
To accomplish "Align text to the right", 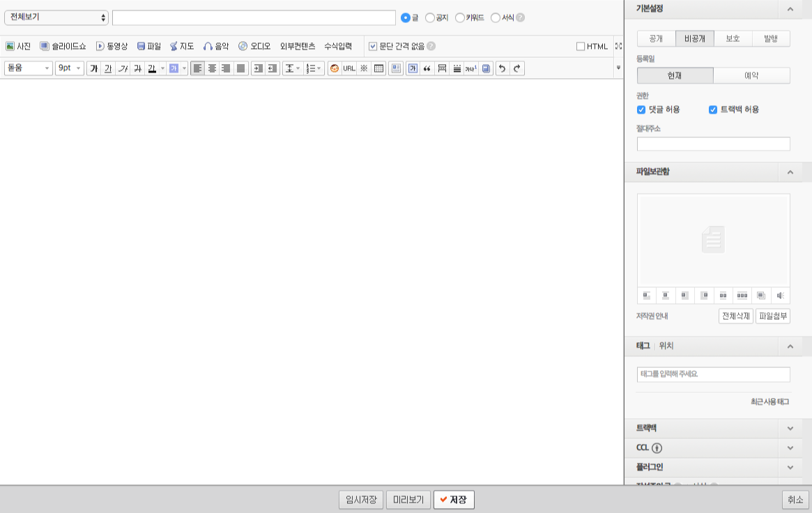I will (227, 68).
